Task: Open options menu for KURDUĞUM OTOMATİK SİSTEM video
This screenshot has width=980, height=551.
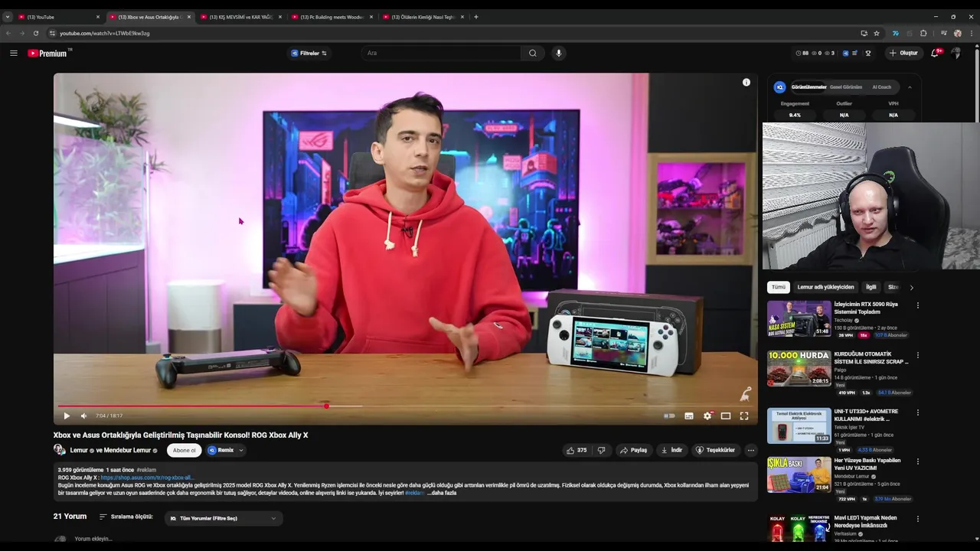Action: click(918, 355)
